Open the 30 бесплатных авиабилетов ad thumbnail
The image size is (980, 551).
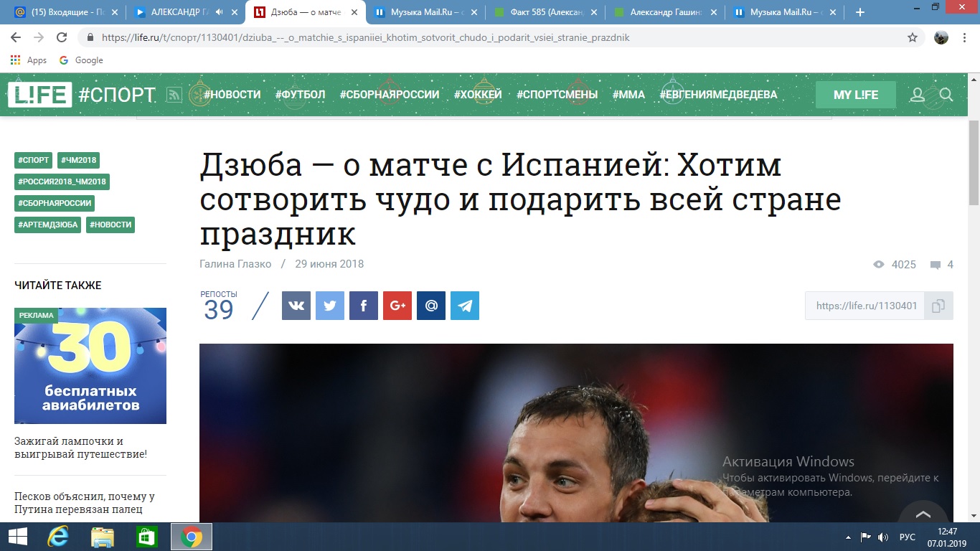pos(90,366)
